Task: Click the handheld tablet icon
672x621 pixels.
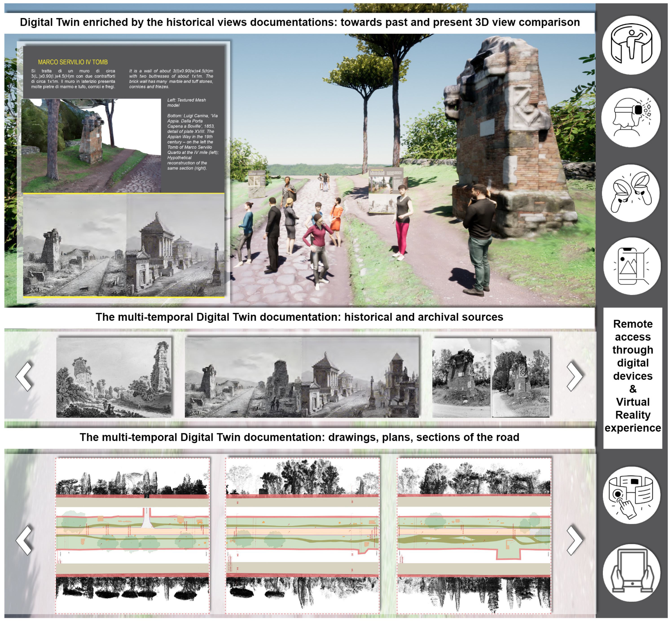Action: (x=631, y=573)
